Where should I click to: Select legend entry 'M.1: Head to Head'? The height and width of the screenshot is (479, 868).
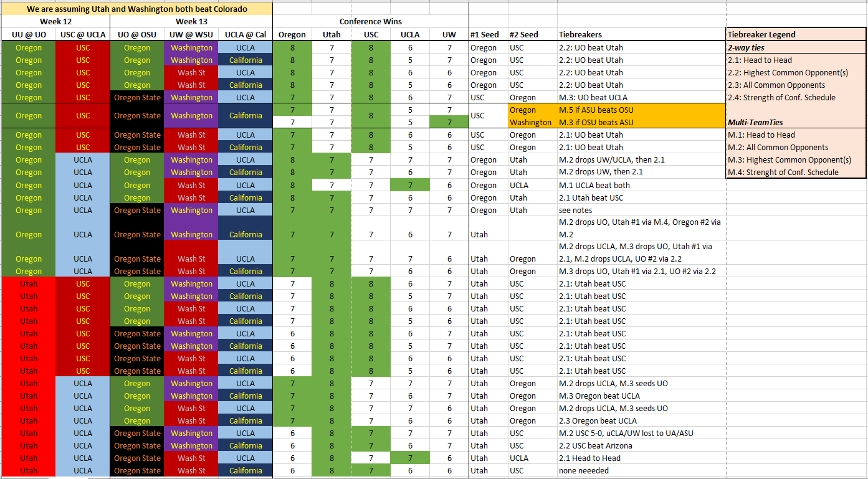[x=796, y=135]
